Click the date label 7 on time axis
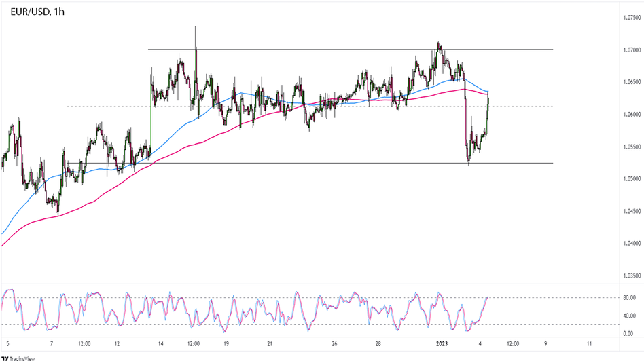This screenshot has width=644, height=361. point(52,344)
